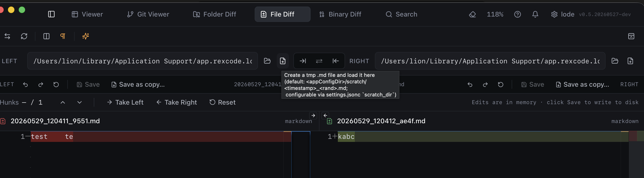Image resolution: width=644 pixels, height=178 pixels.
Task: Select the File Diff tab
Action: tap(282, 14)
